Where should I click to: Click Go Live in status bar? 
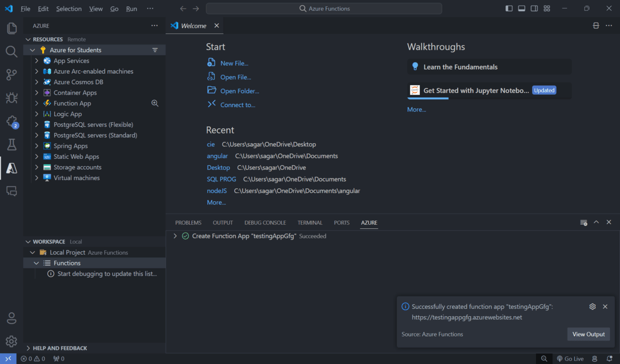tap(570, 358)
